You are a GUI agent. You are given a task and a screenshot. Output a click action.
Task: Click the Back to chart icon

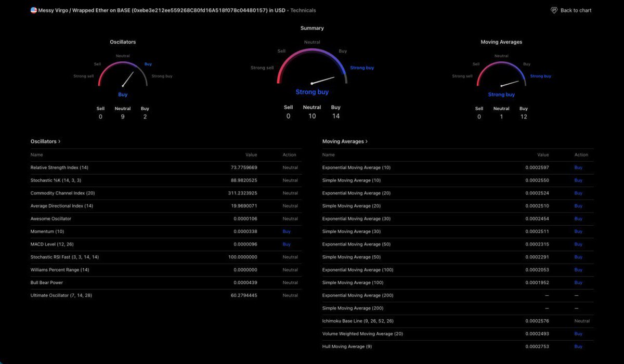pos(554,10)
